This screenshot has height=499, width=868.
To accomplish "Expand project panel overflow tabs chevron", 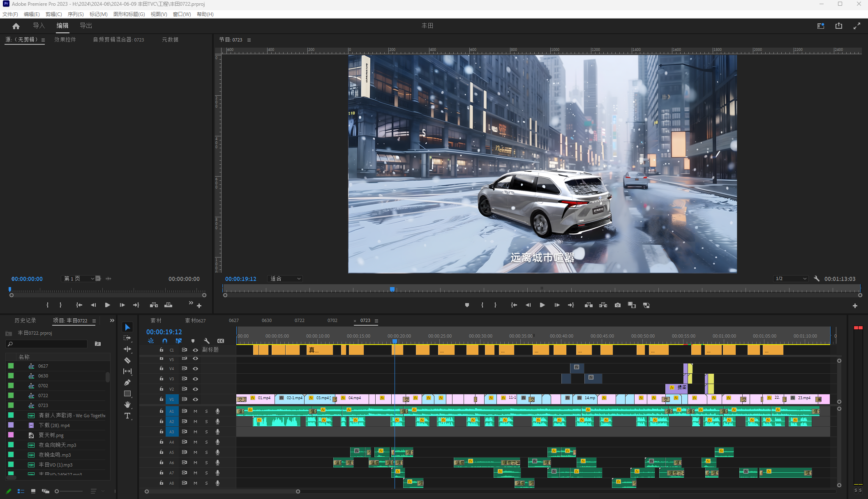I will click(112, 320).
